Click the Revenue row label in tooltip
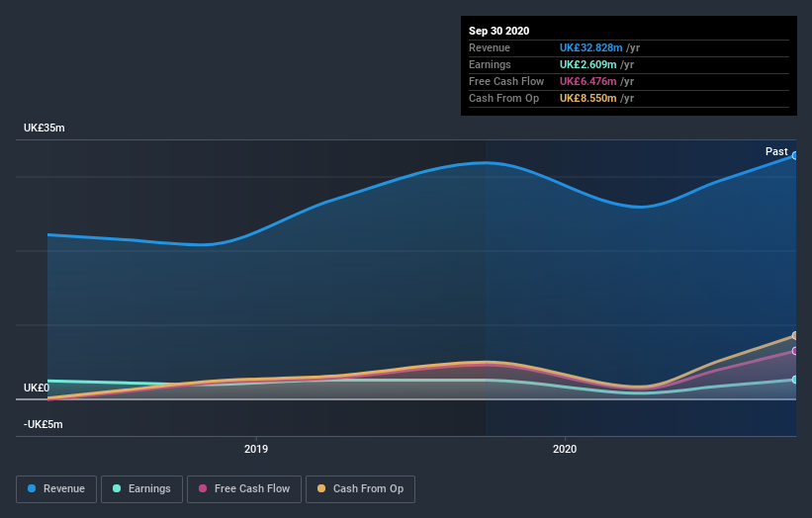The width and height of the screenshot is (812, 518). (x=490, y=47)
